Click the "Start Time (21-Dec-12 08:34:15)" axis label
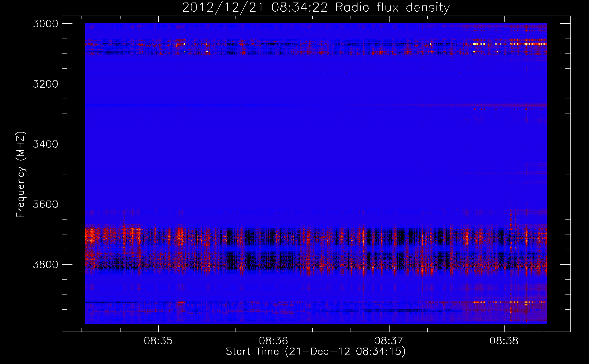Image resolution: width=589 pixels, height=364 pixels. pyautogui.click(x=316, y=352)
